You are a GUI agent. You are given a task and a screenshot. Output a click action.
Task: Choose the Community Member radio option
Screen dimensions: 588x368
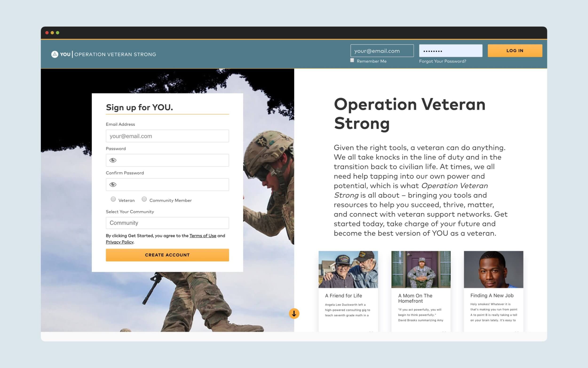point(144,199)
